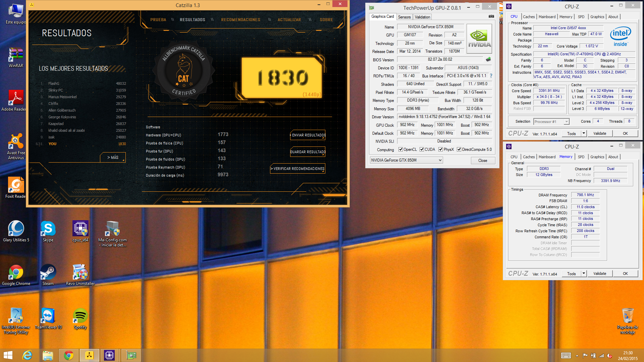This screenshot has width=644, height=362.
Task: Click the GPU-Z BIOS save chip icon
Action: point(488,59)
